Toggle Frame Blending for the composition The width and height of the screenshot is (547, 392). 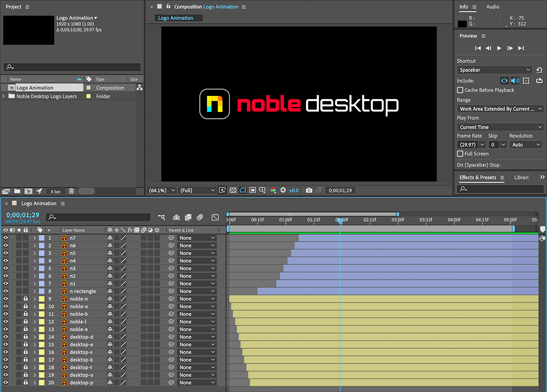[188, 217]
